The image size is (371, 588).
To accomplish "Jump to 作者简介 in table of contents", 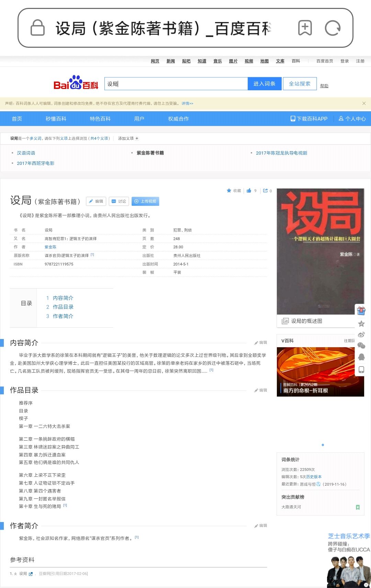I will 63,316.
